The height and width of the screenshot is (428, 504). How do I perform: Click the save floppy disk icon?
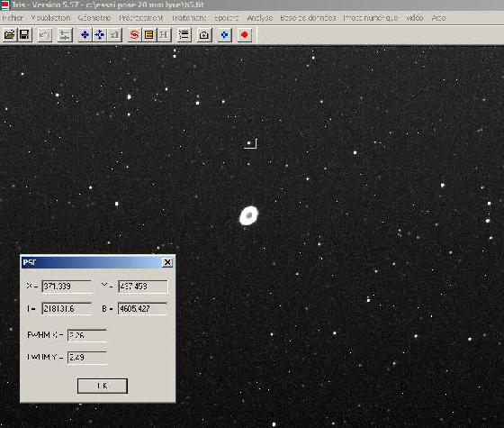coord(24,35)
